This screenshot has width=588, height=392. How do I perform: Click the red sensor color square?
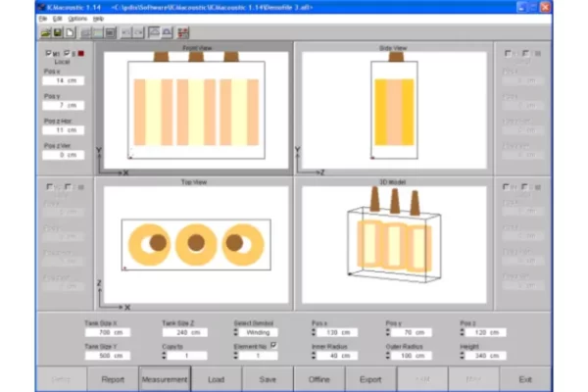(80, 54)
